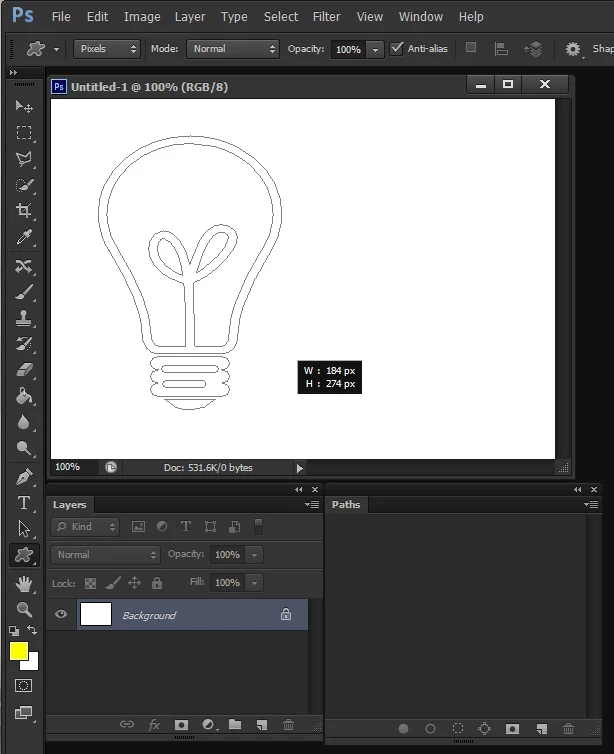Viewport: 614px width, 754px height.
Task: Select the Hand tool
Action: (24, 584)
